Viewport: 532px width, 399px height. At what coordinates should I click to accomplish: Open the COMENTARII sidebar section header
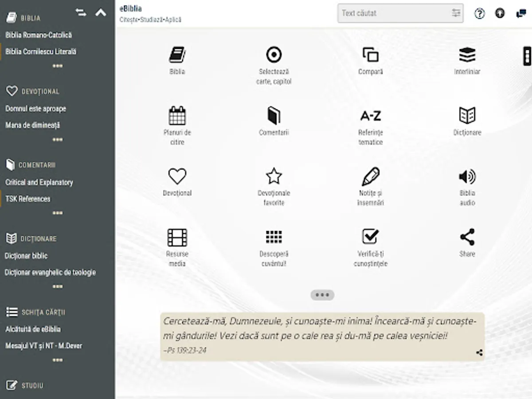31,165
